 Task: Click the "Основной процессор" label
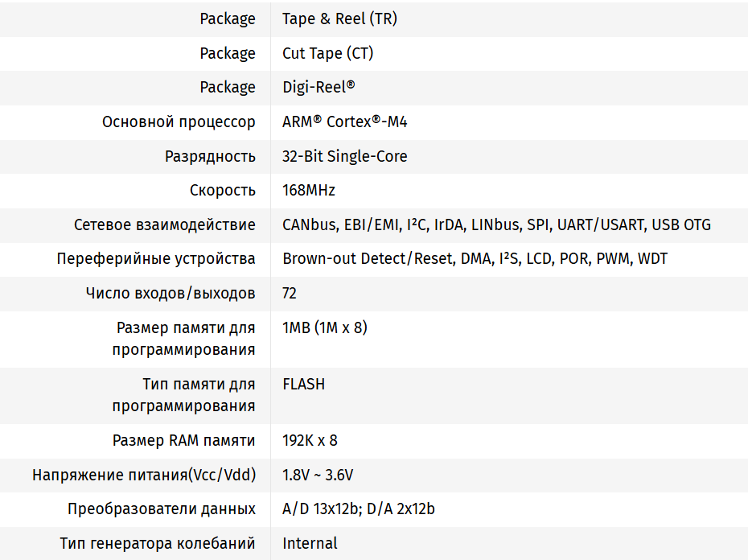[x=179, y=121]
